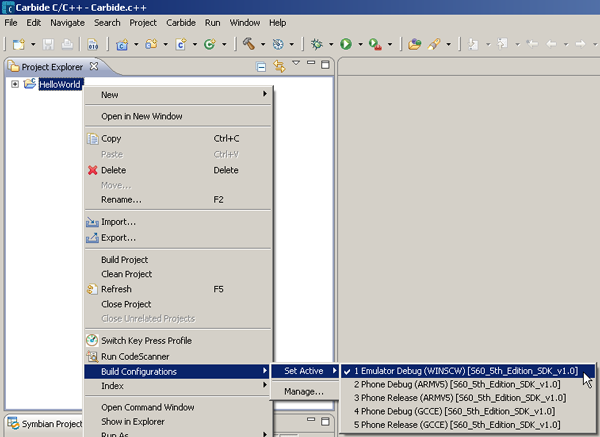The width and height of the screenshot is (600, 437).
Task: Click the binary 010 file icon
Action: (93, 44)
